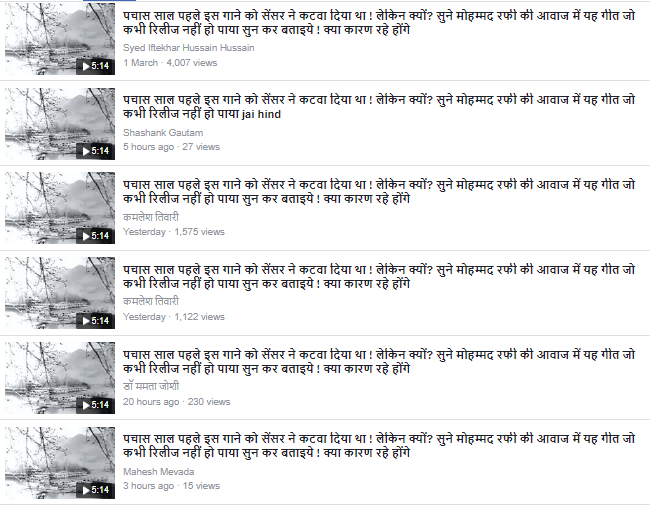Viewport: 650px width, 505px height.
Task: Open thumbnail of the 1,575 views video
Action: coord(60,208)
